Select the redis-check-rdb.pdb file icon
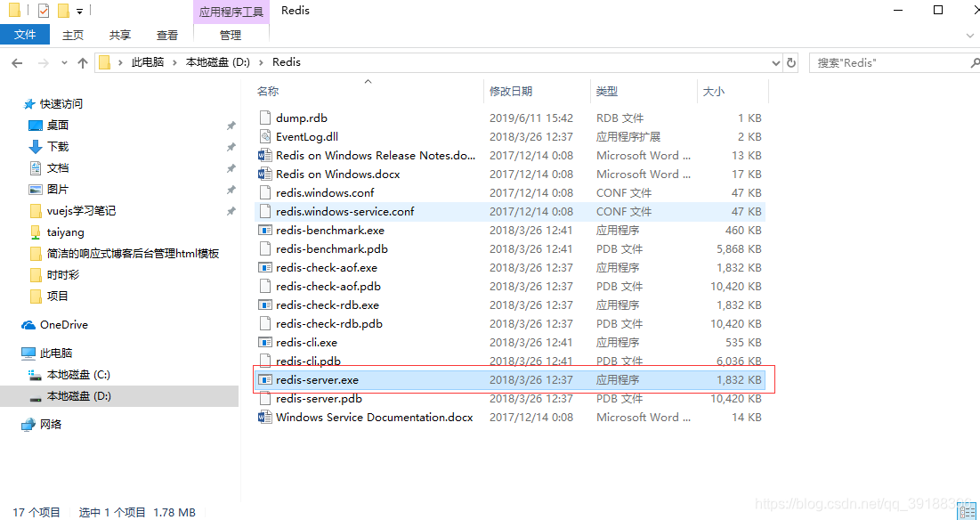This screenshot has height=520, width=980. pos(265,324)
